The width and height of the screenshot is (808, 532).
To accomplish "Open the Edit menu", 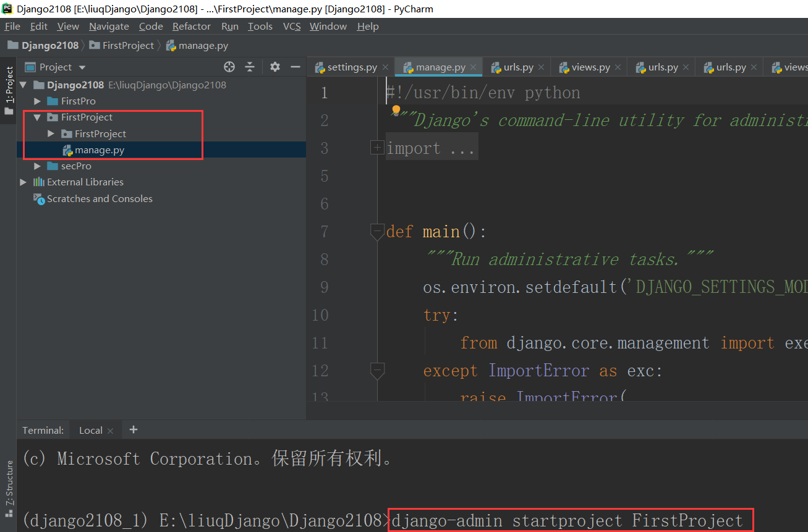I will (x=38, y=26).
